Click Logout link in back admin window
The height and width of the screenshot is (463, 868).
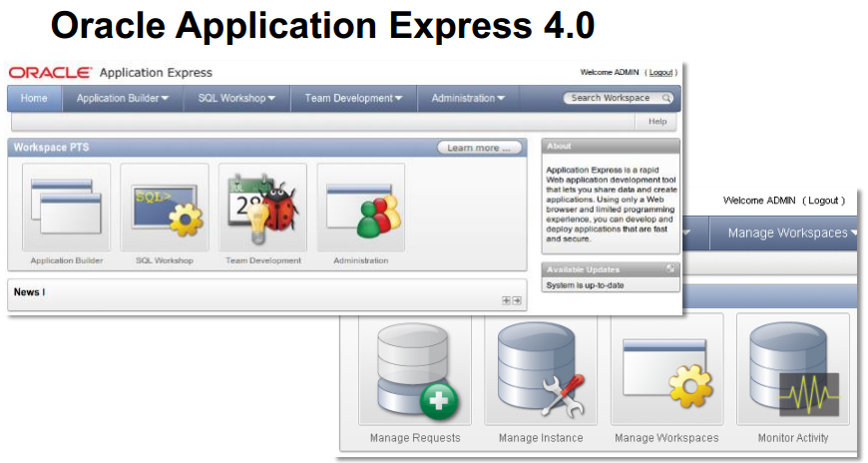click(824, 201)
